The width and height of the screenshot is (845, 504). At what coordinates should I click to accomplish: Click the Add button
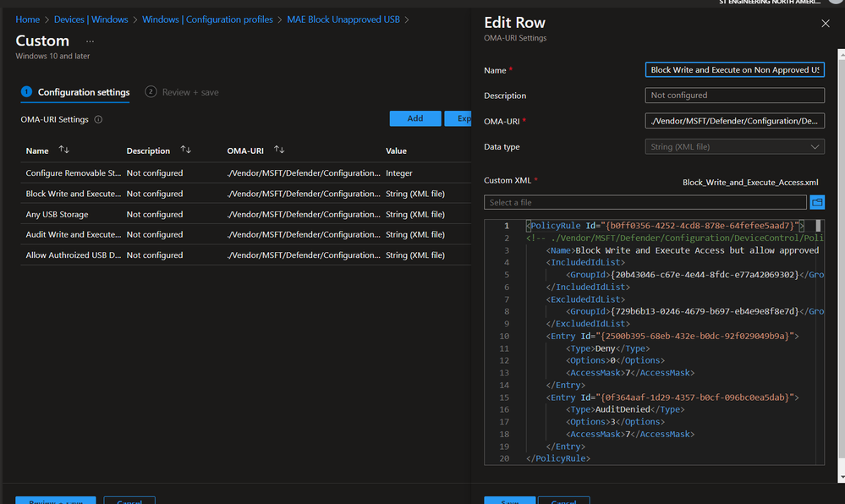[x=415, y=118]
